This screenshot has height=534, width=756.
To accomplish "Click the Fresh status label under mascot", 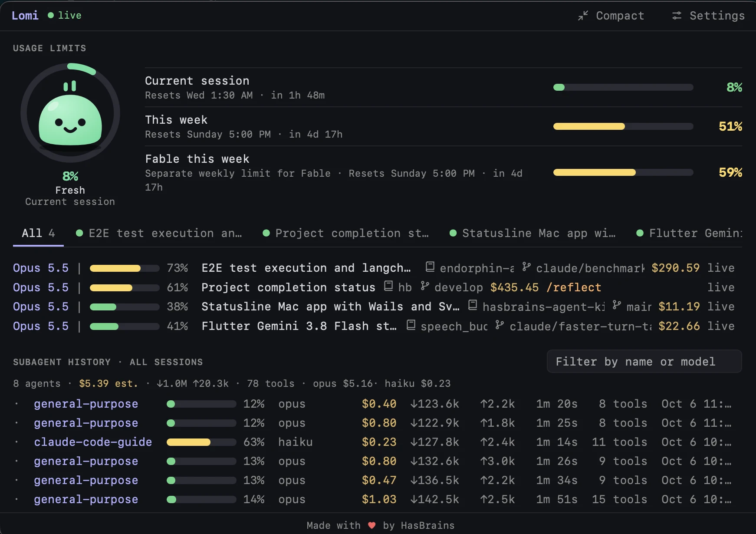I will [70, 190].
